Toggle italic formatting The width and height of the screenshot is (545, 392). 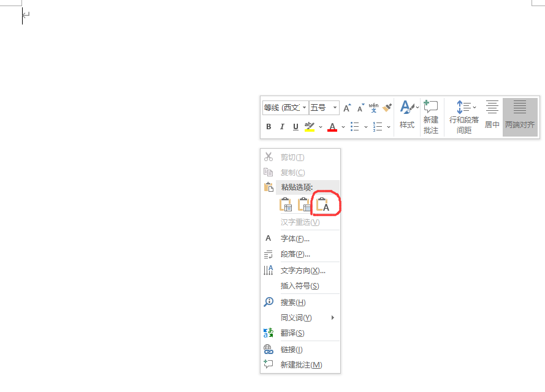tap(282, 127)
